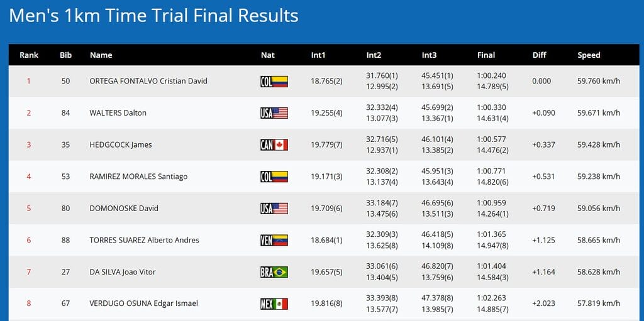Click rank number 1 in the table

(28, 81)
